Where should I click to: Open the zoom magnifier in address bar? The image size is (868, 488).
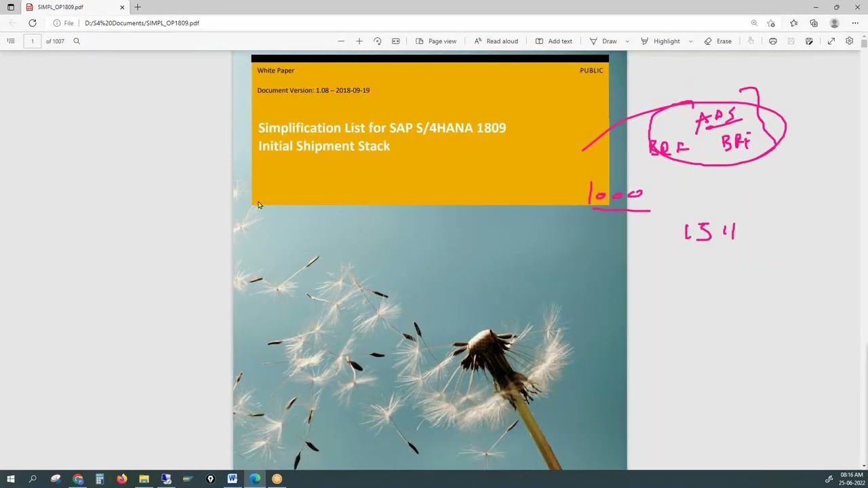click(754, 23)
